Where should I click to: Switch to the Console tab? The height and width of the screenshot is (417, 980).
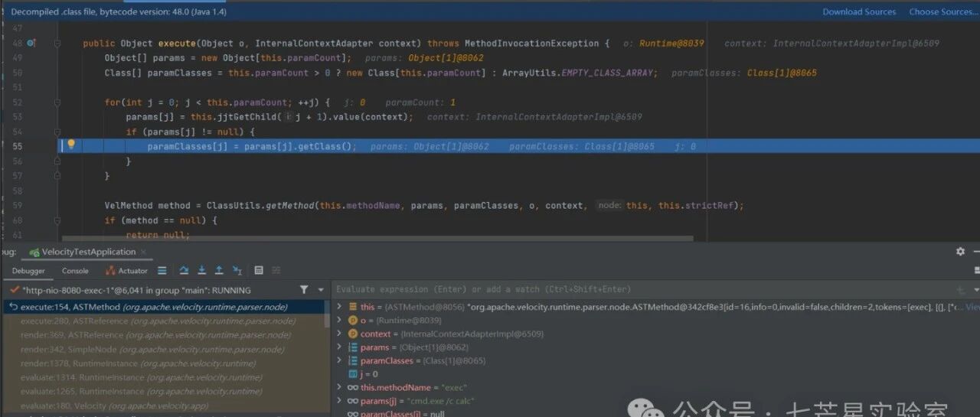click(75, 271)
